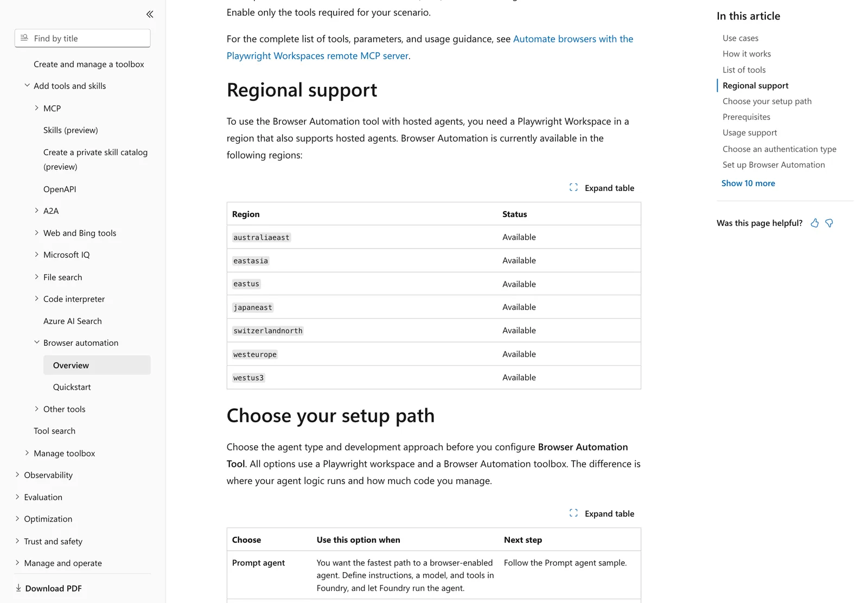The image size is (868, 603).
Task: Expand the Other tools node
Action: click(x=37, y=409)
